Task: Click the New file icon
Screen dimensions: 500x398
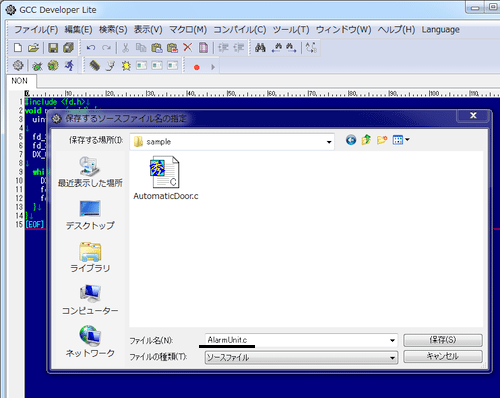Action: pyautogui.click(x=18, y=48)
